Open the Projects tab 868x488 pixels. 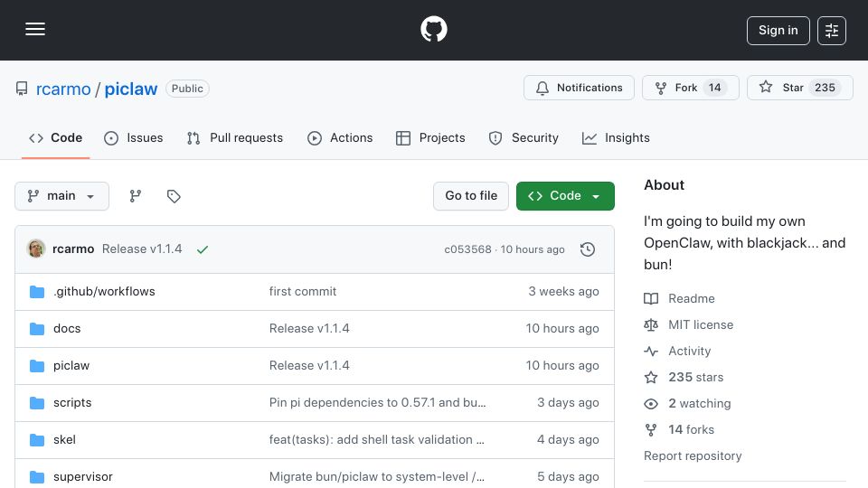(430, 137)
